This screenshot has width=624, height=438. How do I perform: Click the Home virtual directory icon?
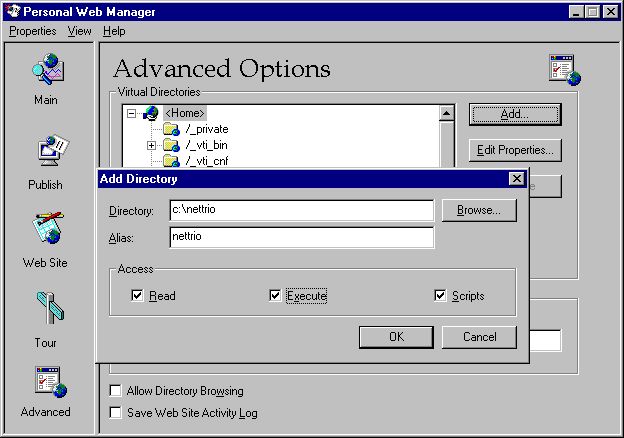[150, 114]
